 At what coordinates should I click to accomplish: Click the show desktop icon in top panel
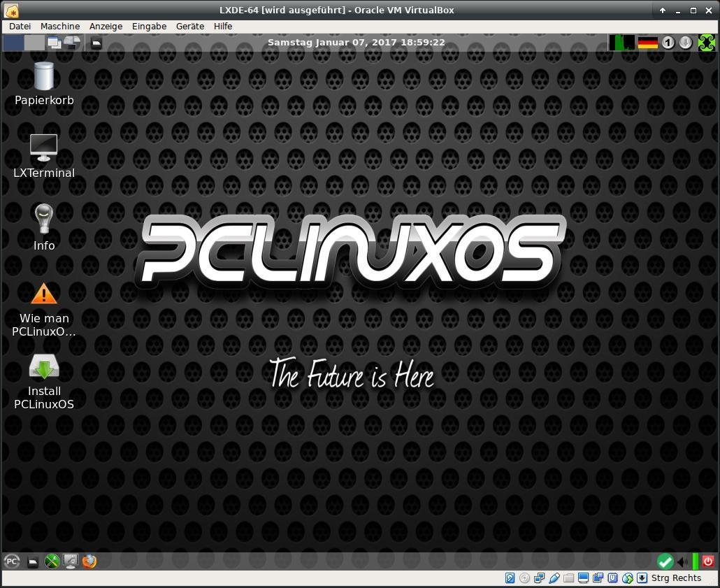(x=72, y=43)
